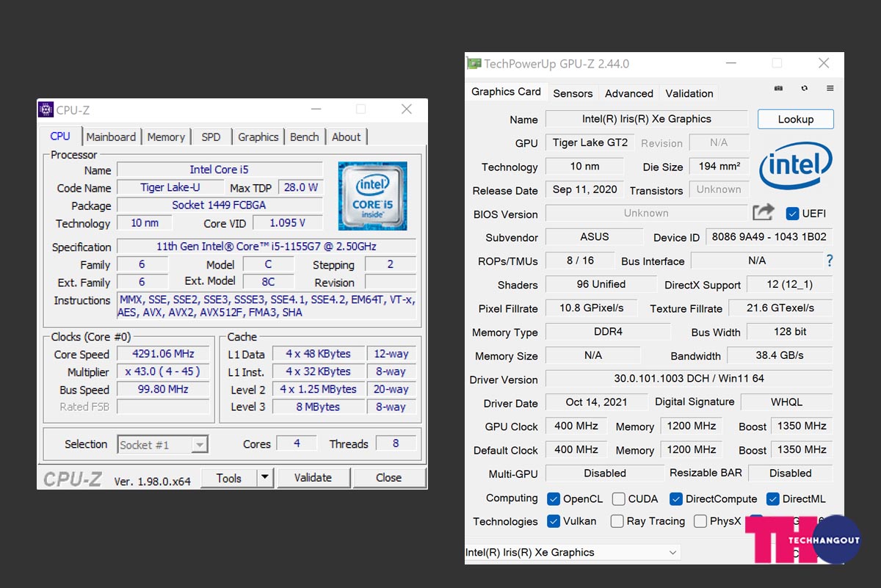Click the Validate button in CPU-Z
The height and width of the screenshot is (588, 881).
pyautogui.click(x=313, y=478)
